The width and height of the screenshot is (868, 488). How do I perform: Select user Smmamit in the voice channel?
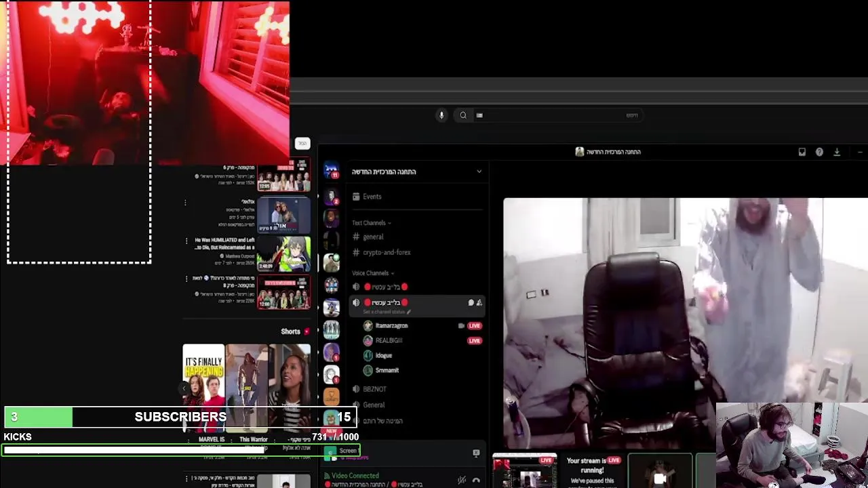click(387, 371)
